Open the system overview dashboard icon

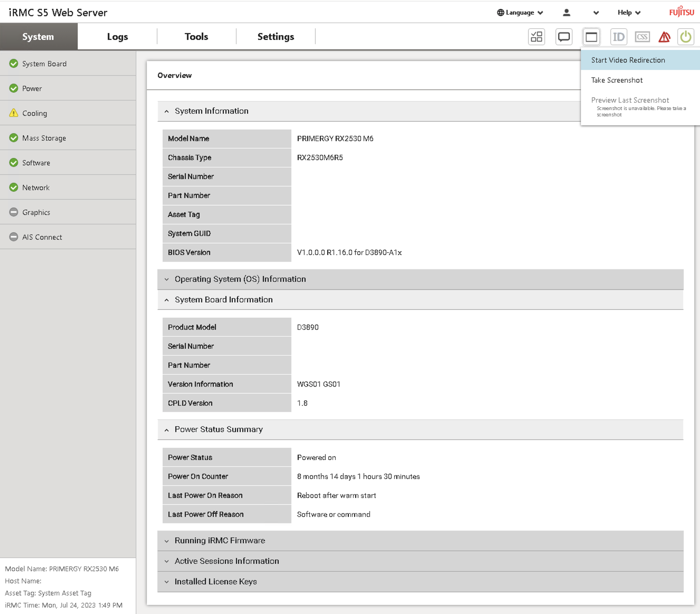pyautogui.click(x=536, y=37)
